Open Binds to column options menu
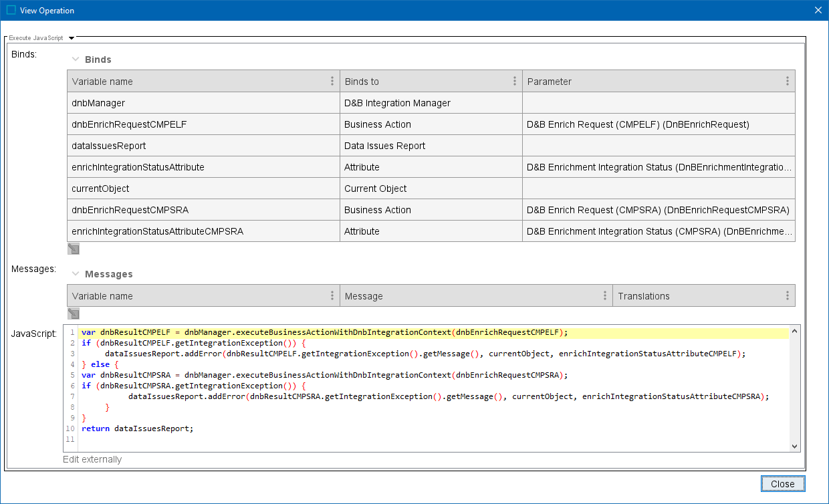Image resolution: width=829 pixels, height=504 pixels. pyautogui.click(x=515, y=82)
